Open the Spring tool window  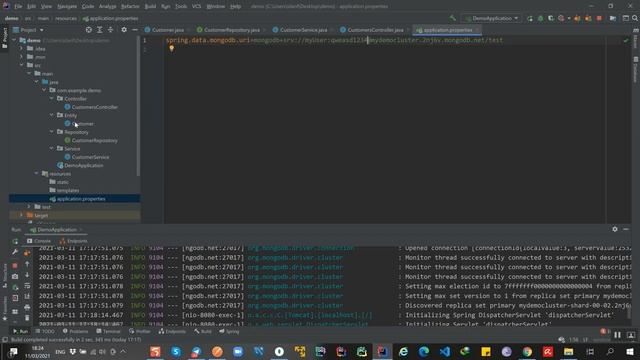pyautogui.click(x=229, y=331)
